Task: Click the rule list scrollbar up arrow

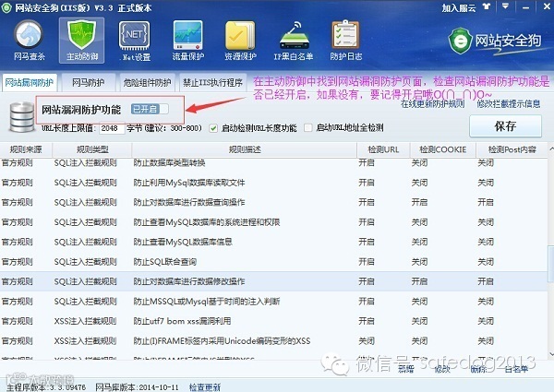Action: 551,149
